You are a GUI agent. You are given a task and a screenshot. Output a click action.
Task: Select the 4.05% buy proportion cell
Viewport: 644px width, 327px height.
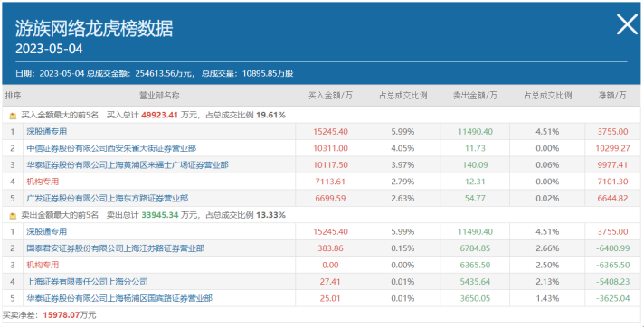point(402,148)
